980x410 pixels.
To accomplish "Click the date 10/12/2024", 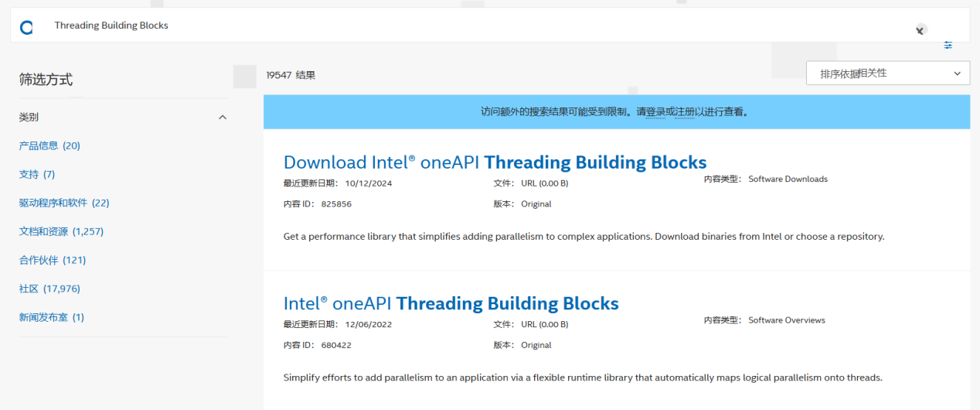I will coord(369,183).
